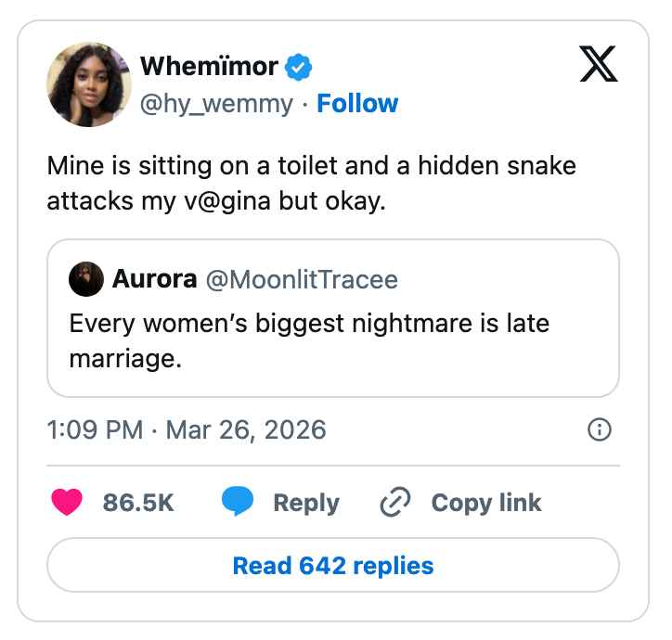
Task: Open the tweet info icon
Action: [600, 429]
